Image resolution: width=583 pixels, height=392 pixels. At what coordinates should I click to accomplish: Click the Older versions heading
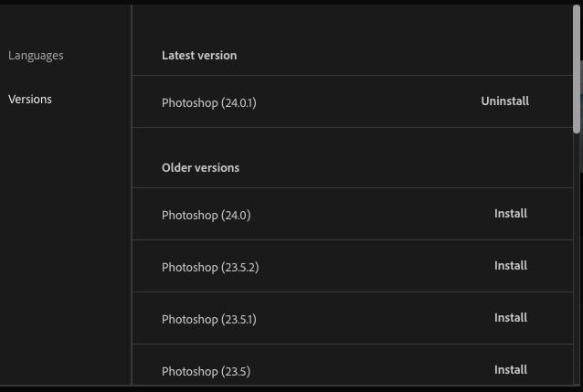200,168
